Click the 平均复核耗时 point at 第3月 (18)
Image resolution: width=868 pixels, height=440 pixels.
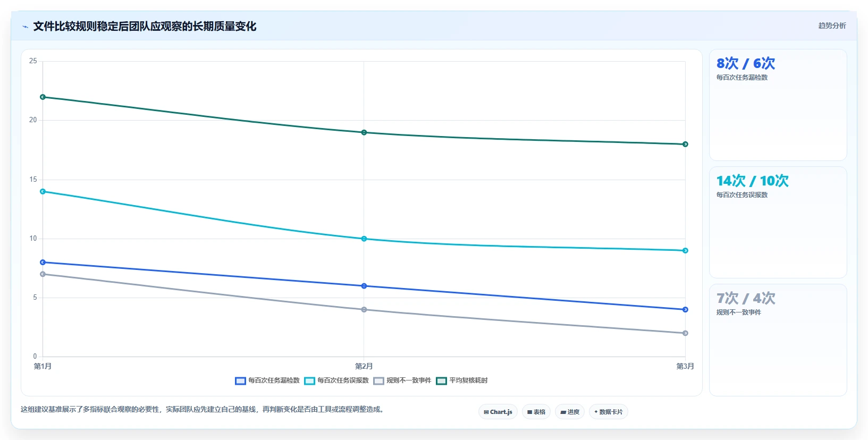(685, 144)
